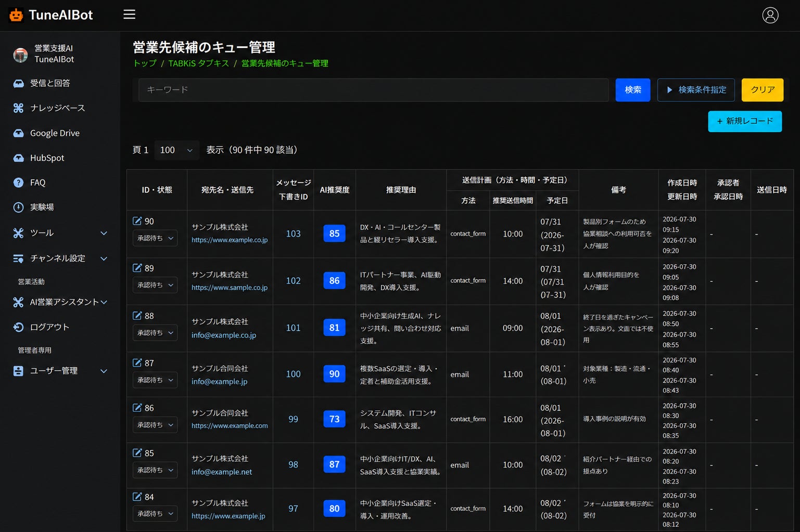The width and height of the screenshot is (800, 532).
Task: Click the edit icon for record 88
Action: 137,316
